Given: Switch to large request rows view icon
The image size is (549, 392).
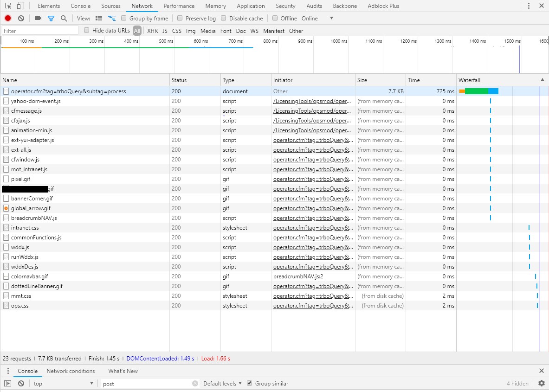Looking at the screenshot, I should click(x=99, y=18).
